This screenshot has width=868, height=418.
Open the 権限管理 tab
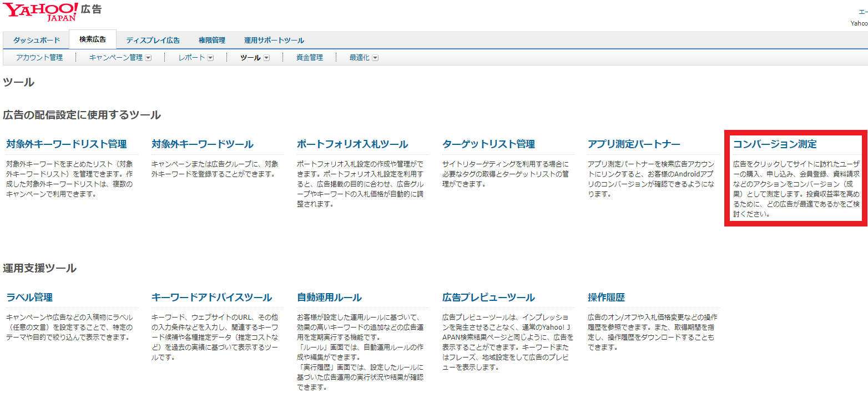pyautogui.click(x=212, y=41)
